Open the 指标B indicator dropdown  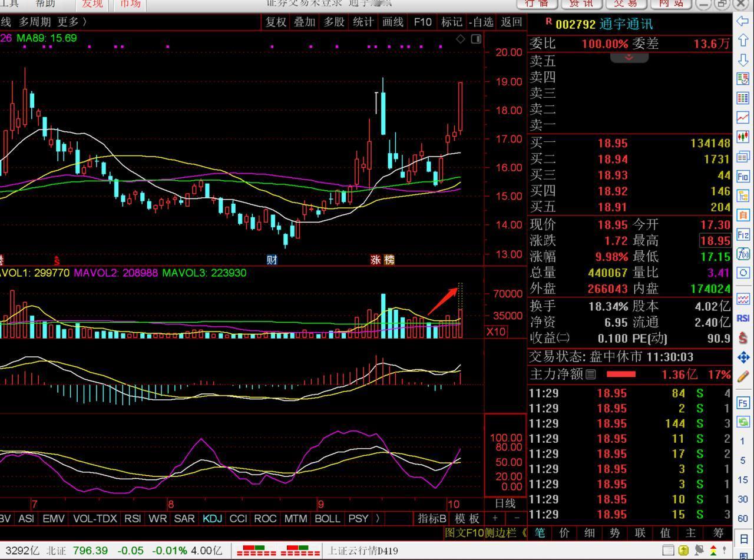(432, 519)
